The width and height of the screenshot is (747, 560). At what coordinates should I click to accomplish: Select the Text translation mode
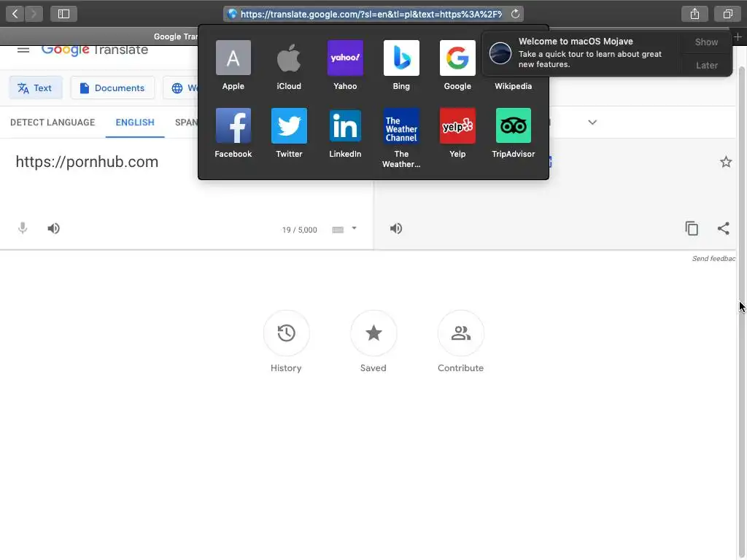(x=35, y=87)
